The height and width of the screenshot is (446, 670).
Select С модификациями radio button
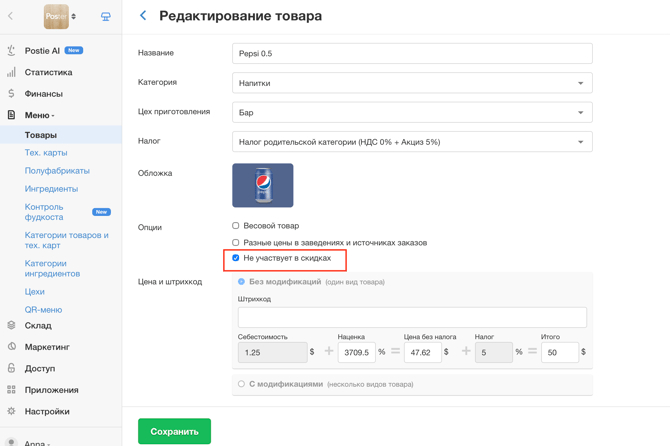click(241, 384)
